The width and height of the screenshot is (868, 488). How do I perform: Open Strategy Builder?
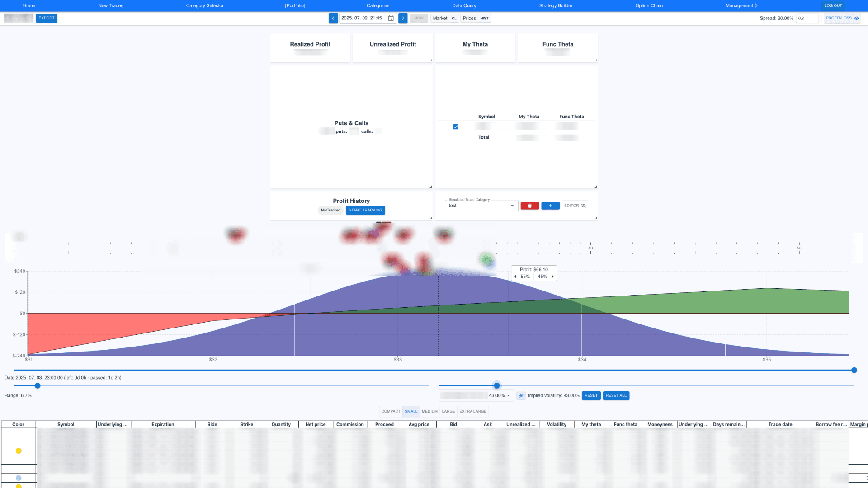(556, 6)
